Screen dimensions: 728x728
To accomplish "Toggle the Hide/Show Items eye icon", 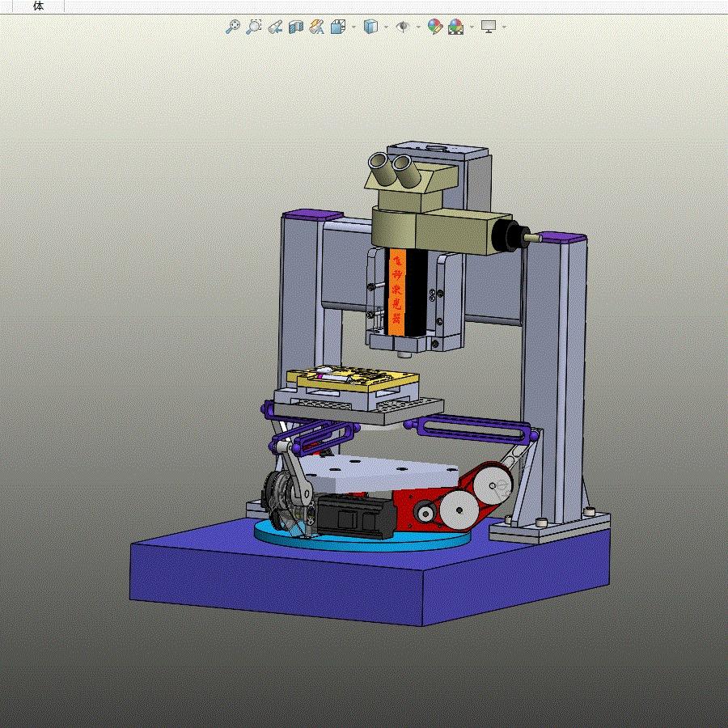I will coord(403,27).
